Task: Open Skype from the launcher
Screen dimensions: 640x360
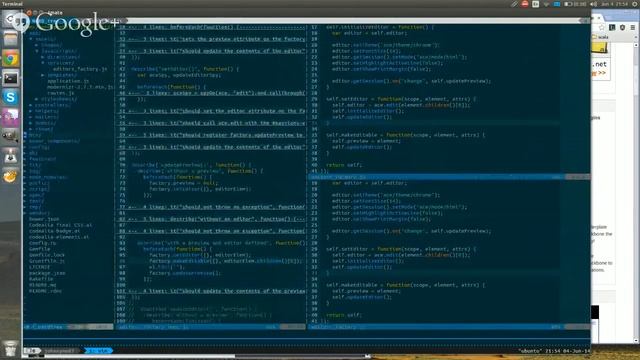Action: coord(11,98)
